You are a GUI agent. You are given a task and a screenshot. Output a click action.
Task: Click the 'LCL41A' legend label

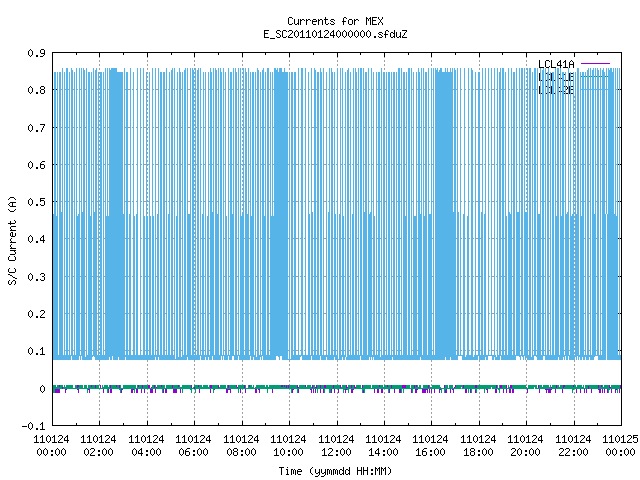(x=556, y=64)
